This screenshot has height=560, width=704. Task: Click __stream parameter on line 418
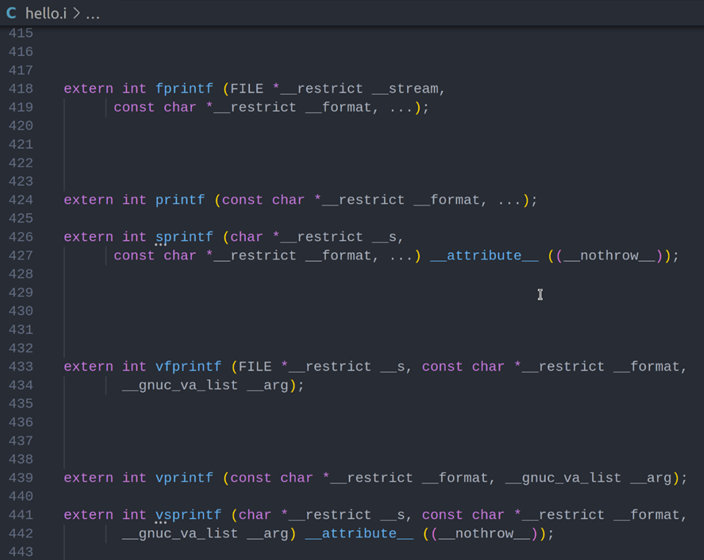tap(405, 88)
